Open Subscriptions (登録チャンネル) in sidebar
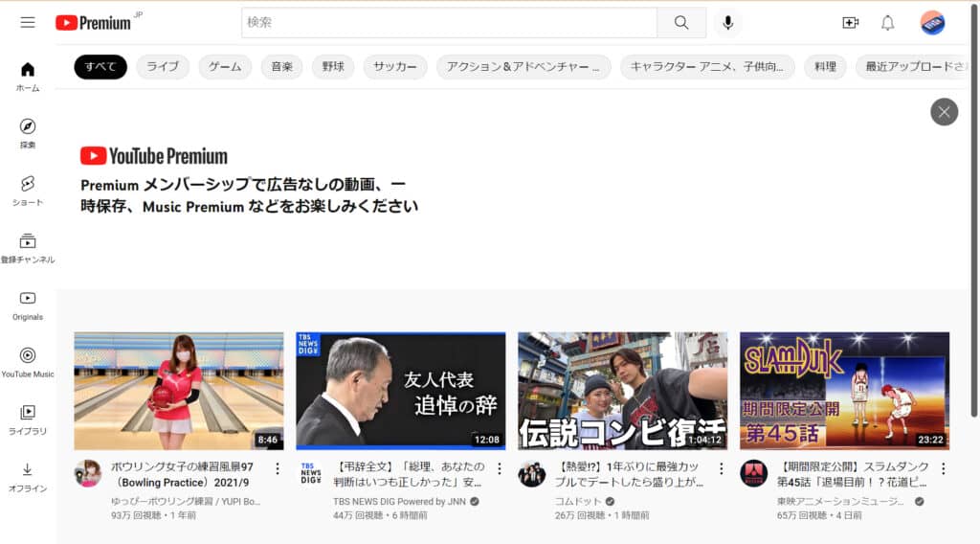Viewport: 980px width, 544px height. click(28, 248)
